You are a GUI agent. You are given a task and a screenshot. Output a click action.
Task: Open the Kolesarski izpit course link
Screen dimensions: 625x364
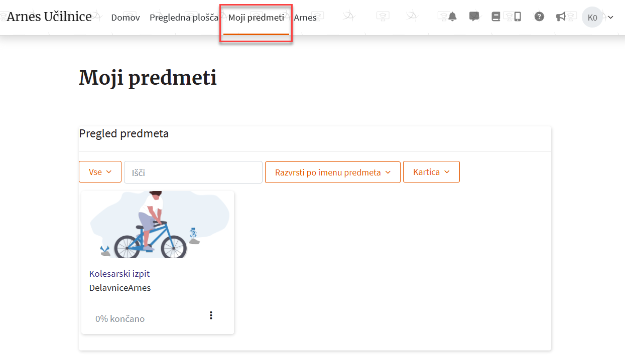point(119,274)
